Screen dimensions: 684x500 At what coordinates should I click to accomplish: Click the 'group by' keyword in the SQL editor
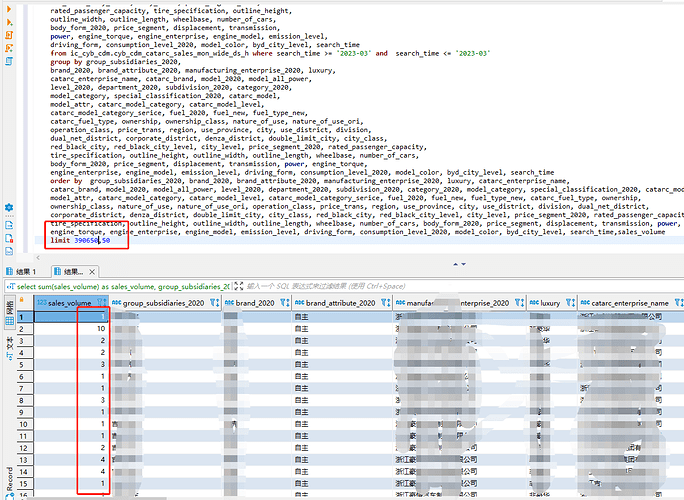[66, 62]
